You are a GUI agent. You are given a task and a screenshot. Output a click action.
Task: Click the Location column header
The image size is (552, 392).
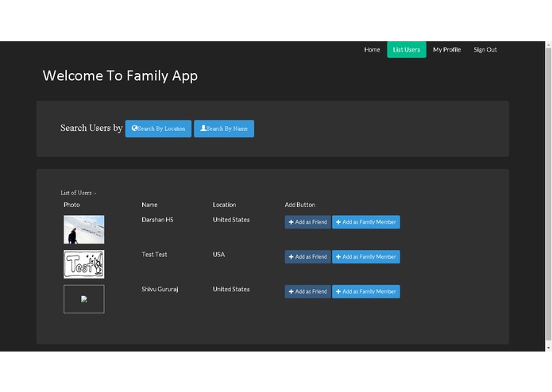click(x=224, y=205)
